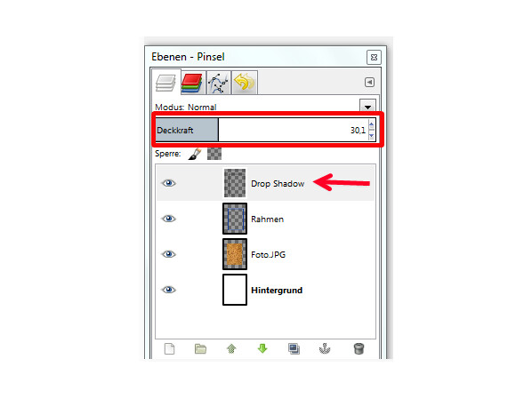Screen dimensions: 532x399
Task: Increase Deckkraft with the up stepper arrow
Action: [x=372, y=124]
